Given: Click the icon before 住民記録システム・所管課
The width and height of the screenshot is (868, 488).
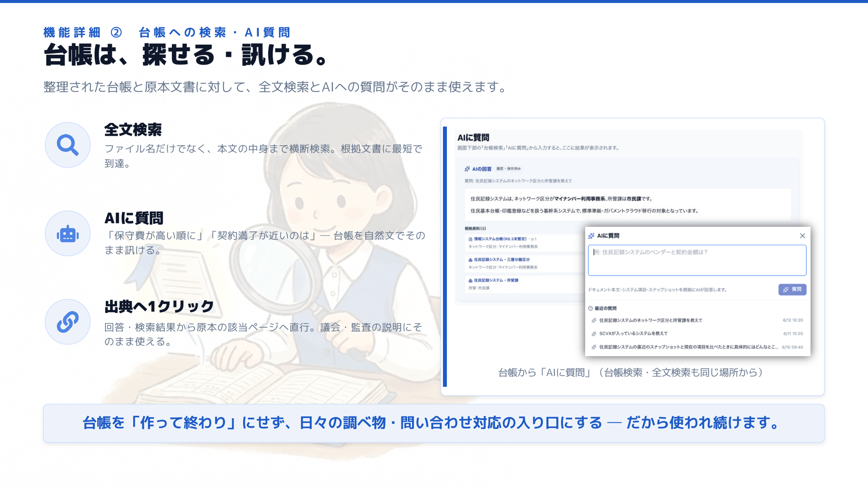Looking at the screenshot, I should tap(470, 281).
